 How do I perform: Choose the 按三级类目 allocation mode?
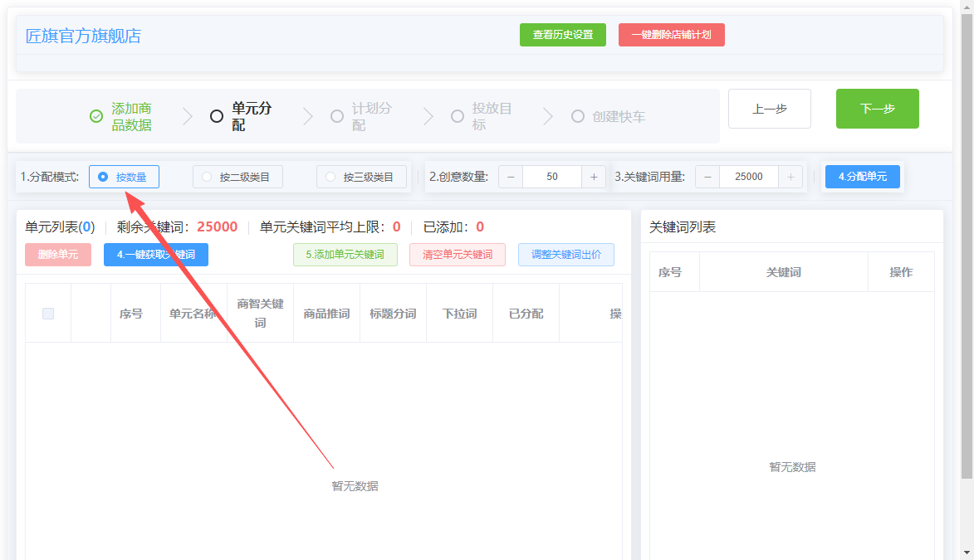tap(361, 177)
